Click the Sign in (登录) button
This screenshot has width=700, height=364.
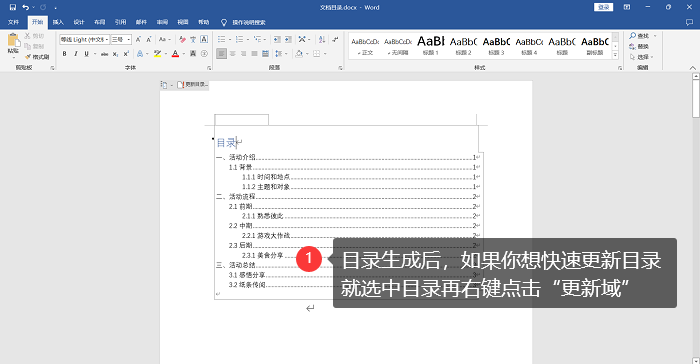[604, 7]
